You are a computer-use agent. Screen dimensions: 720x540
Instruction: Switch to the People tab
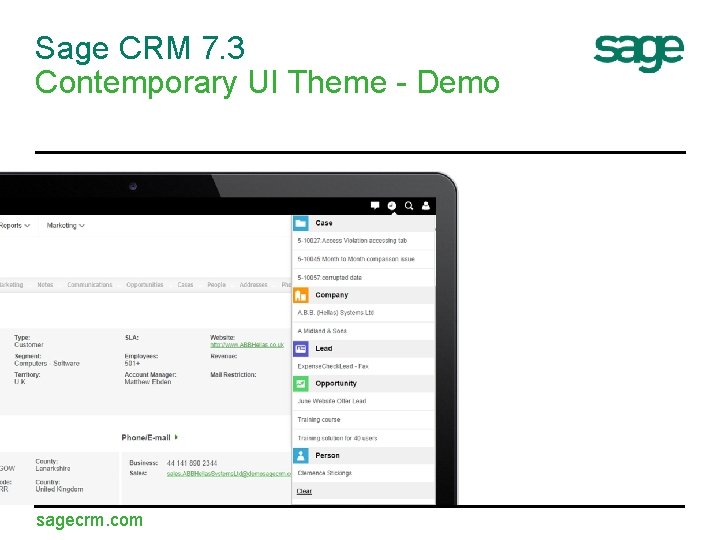click(x=216, y=285)
